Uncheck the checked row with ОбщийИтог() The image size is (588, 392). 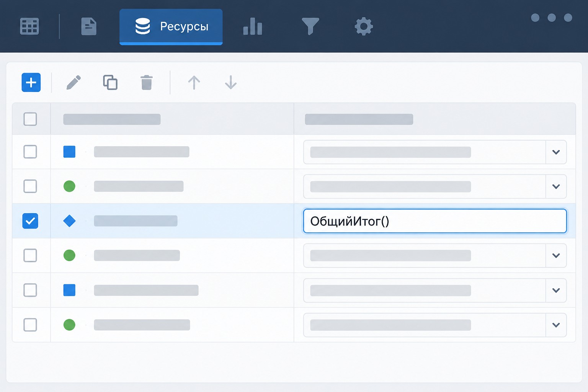pos(30,221)
